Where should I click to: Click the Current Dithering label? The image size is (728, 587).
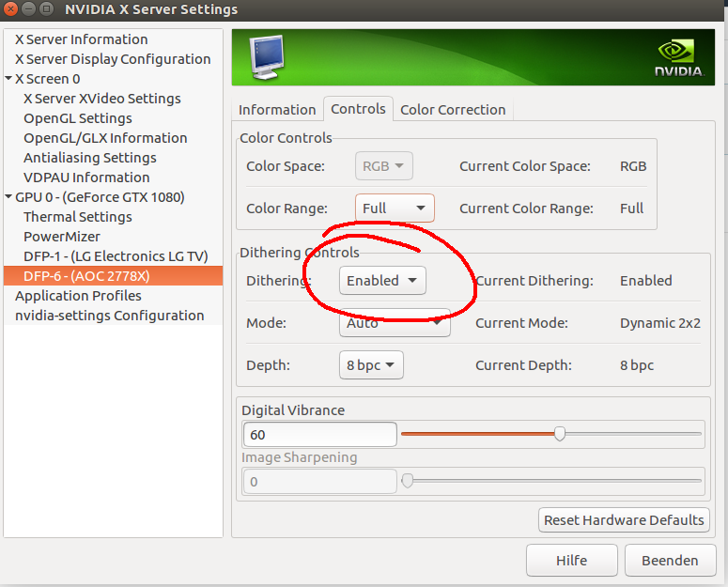pos(534,281)
